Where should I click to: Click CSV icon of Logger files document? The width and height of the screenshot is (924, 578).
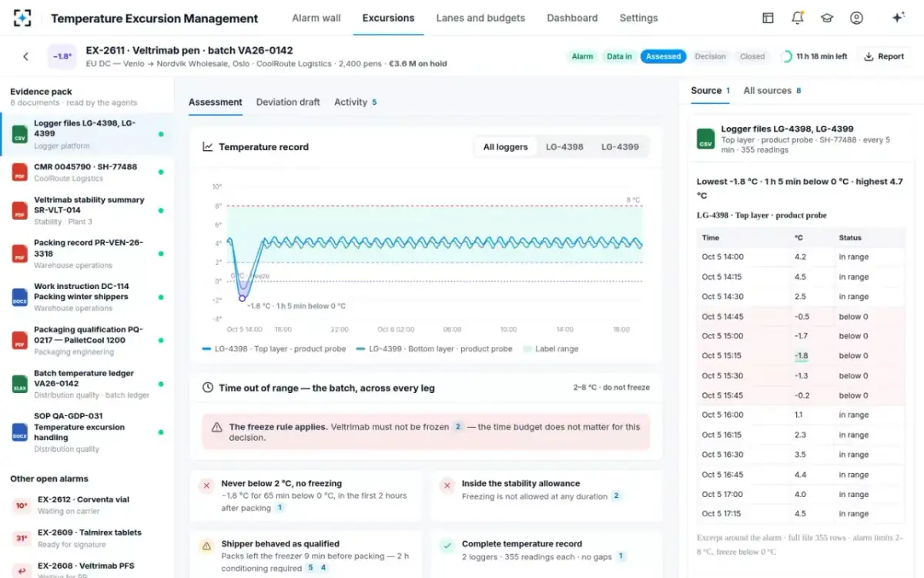19,134
